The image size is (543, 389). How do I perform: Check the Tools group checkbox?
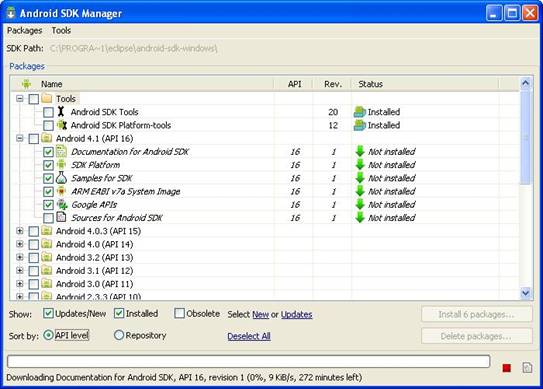coord(34,99)
